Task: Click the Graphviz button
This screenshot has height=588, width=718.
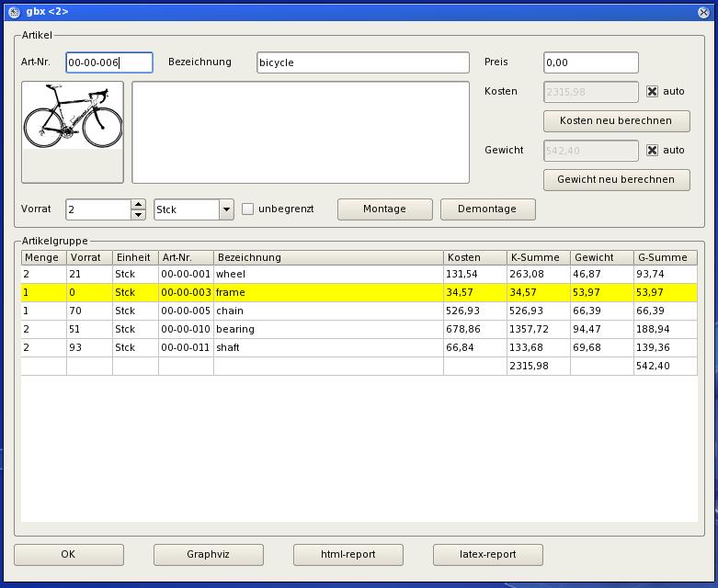Action: (209, 555)
